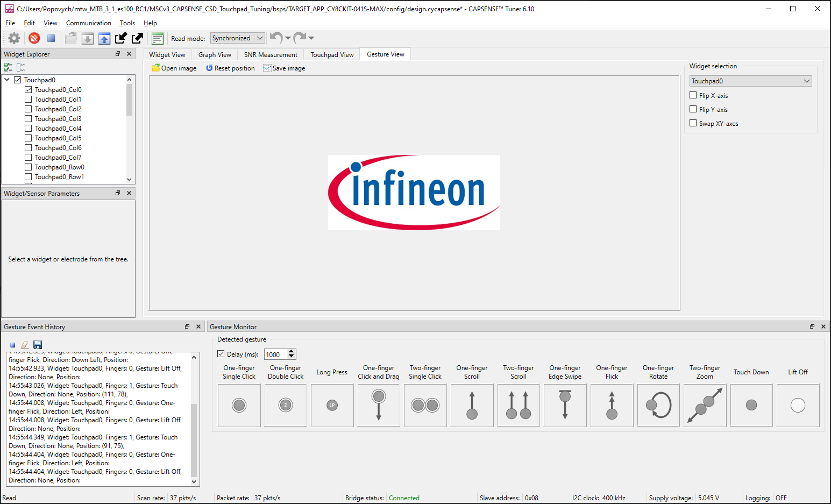
Task: Click the Widget Explorer scroll down arrow
Action: click(129, 179)
